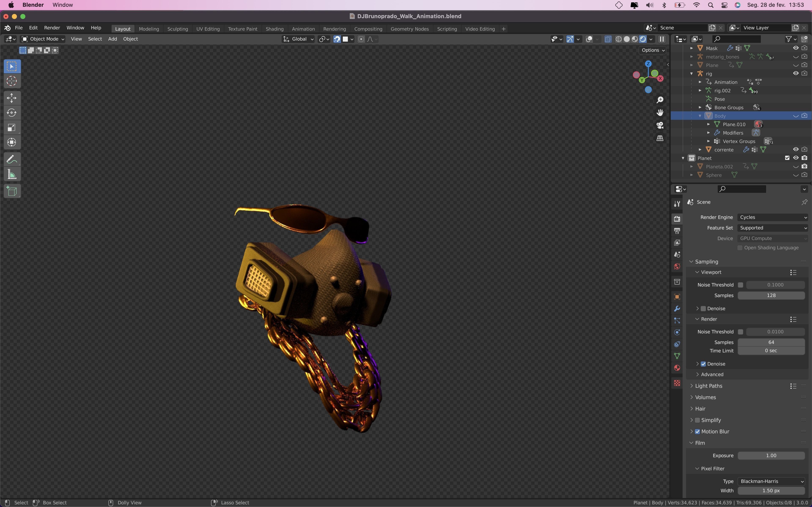Expand the Light Paths panel
Image resolution: width=812 pixels, height=507 pixels.
(x=708, y=386)
